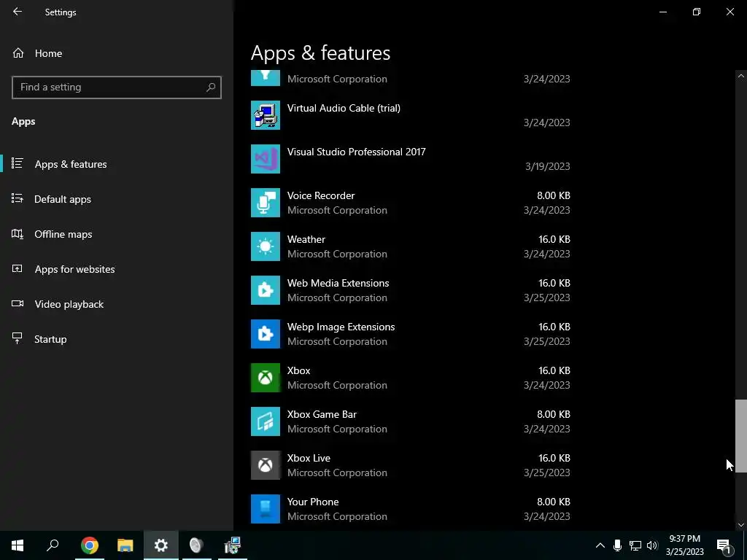Click the 3/19/2023 install date

(x=547, y=166)
